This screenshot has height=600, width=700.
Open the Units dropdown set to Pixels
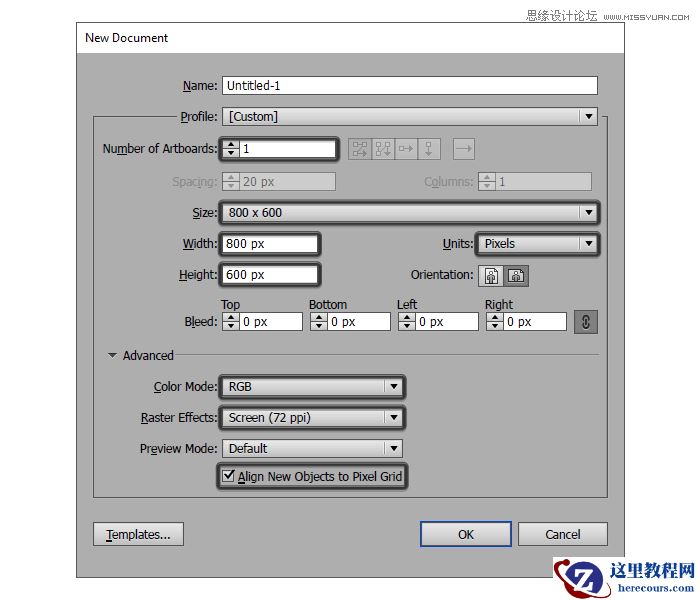pos(538,244)
